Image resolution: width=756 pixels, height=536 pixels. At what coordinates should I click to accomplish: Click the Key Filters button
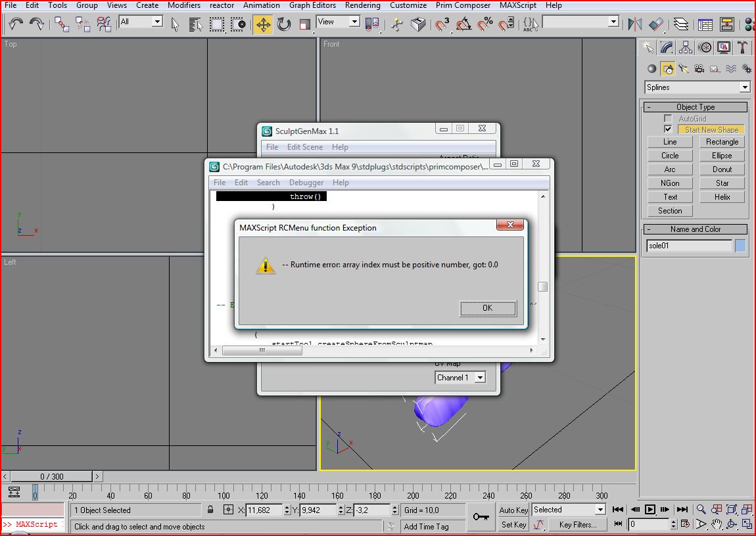(x=578, y=524)
